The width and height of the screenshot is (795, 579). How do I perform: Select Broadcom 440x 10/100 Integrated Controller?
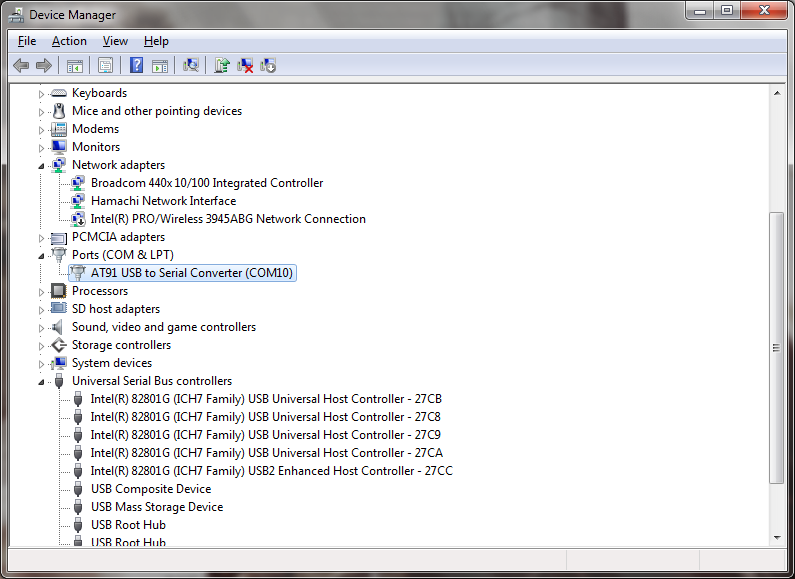click(x=207, y=183)
